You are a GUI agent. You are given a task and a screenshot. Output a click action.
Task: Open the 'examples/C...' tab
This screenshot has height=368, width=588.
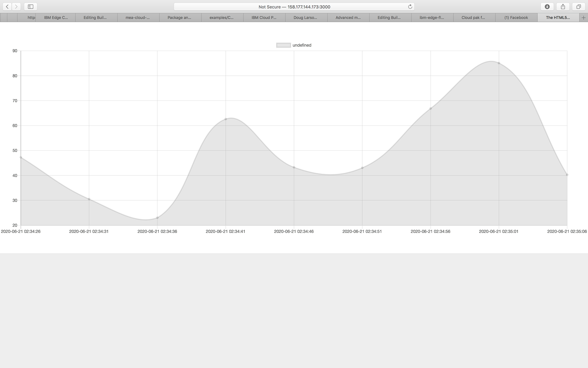[x=221, y=17]
